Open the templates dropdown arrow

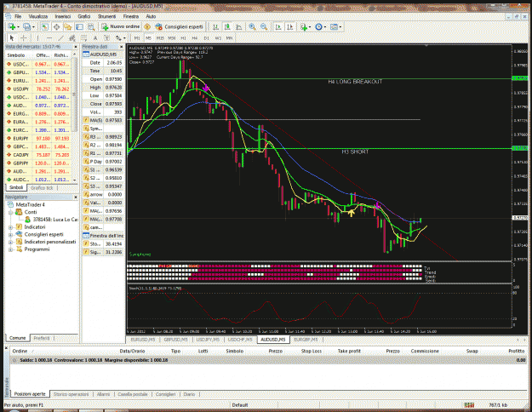340,26
